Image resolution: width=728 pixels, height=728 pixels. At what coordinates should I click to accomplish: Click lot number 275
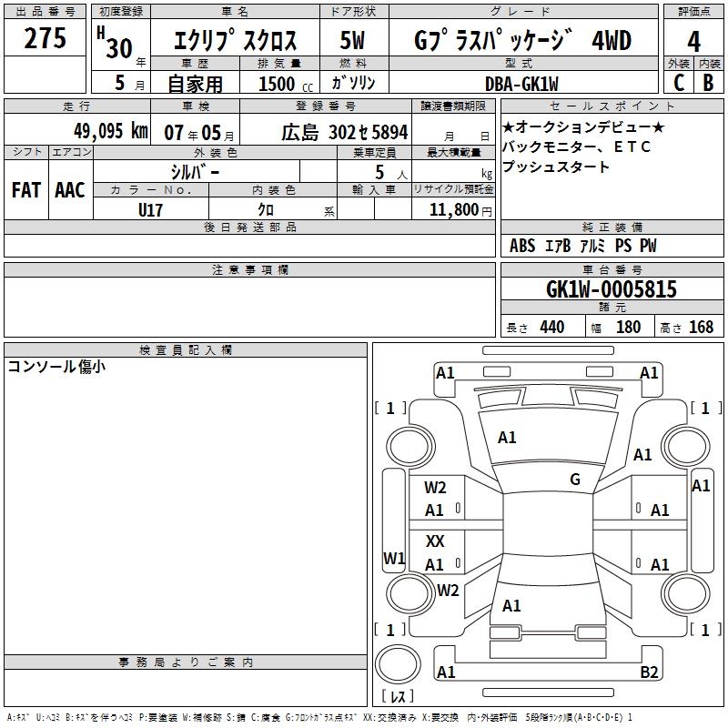pos(45,40)
